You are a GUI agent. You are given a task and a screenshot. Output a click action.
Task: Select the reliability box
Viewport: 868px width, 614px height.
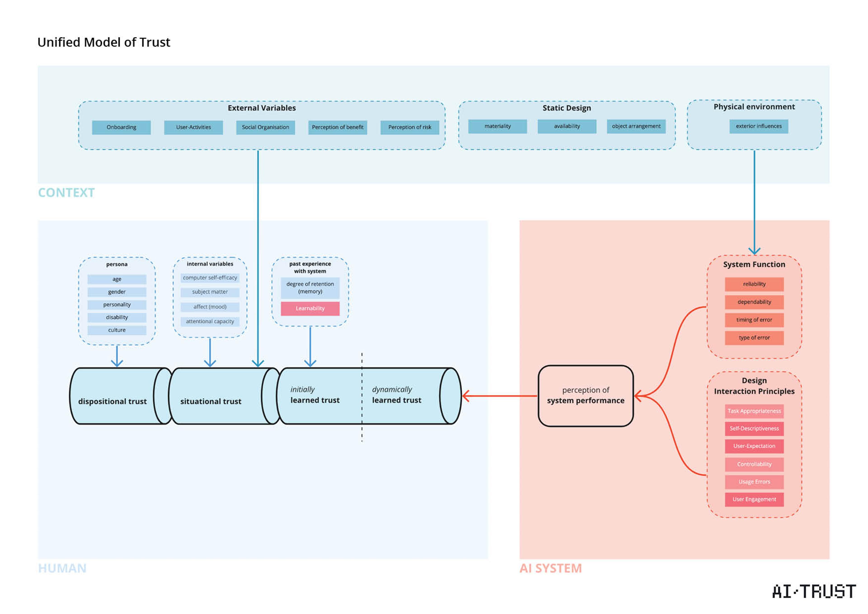(x=754, y=284)
